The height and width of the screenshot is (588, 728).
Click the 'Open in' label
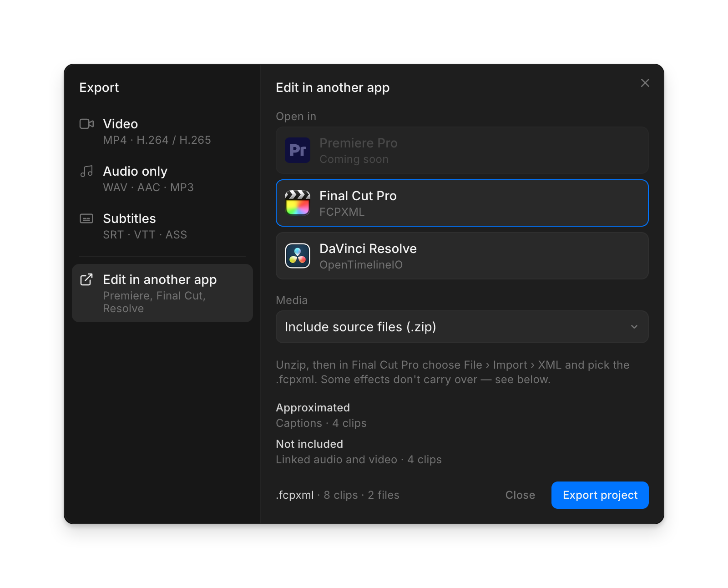coord(296,117)
